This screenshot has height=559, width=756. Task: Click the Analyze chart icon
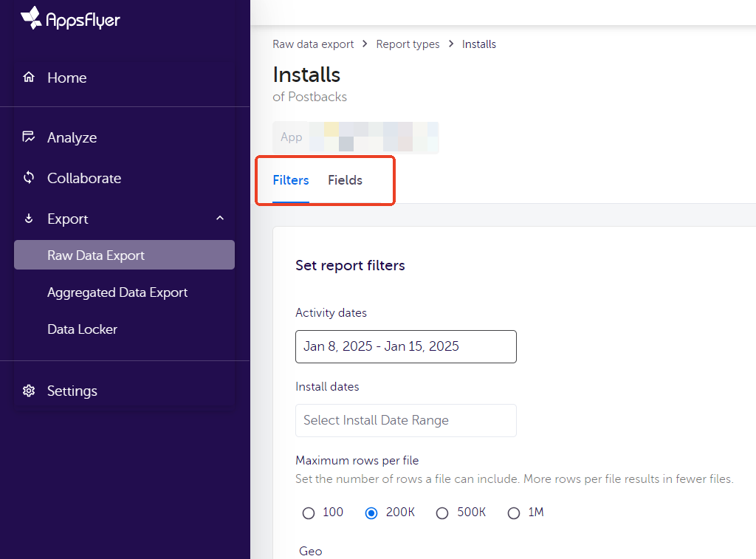(x=29, y=137)
